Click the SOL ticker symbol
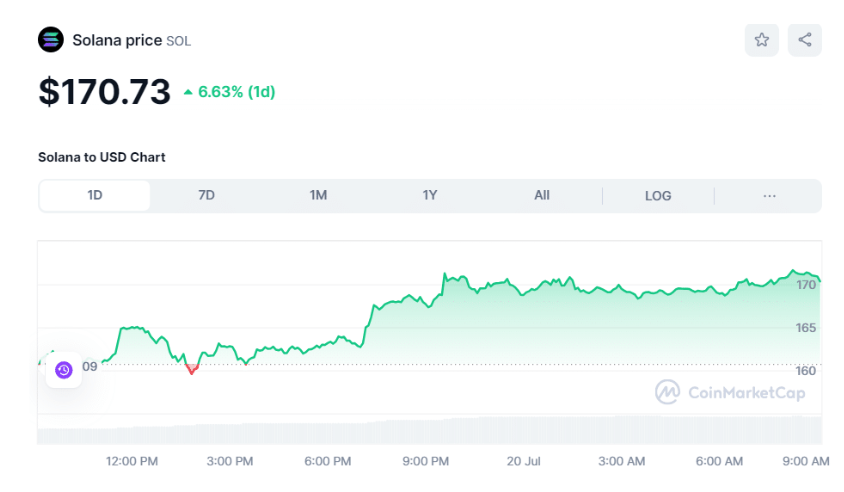The height and width of the screenshot is (492, 844). click(178, 41)
